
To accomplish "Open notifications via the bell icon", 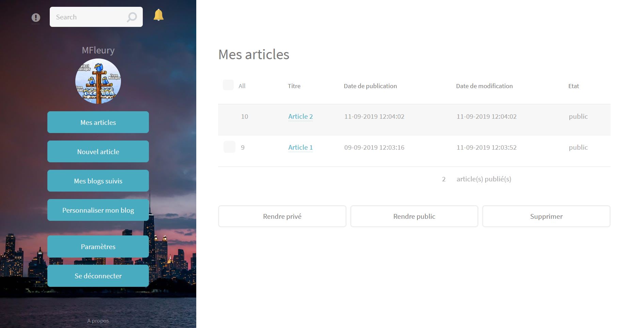I will pos(158,15).
